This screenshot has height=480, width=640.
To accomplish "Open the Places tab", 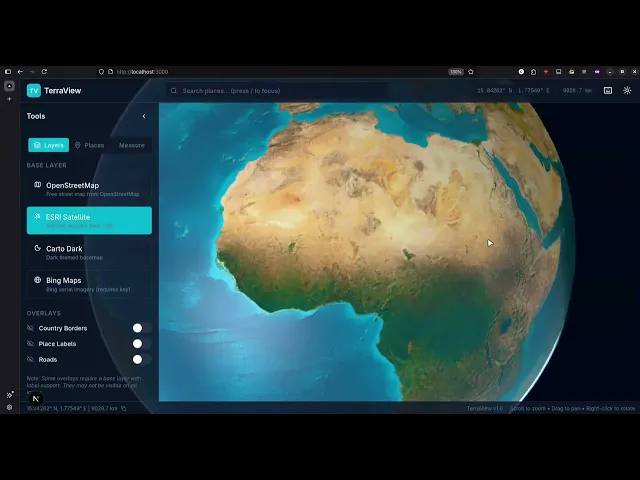I will click(x=89, y=145).
